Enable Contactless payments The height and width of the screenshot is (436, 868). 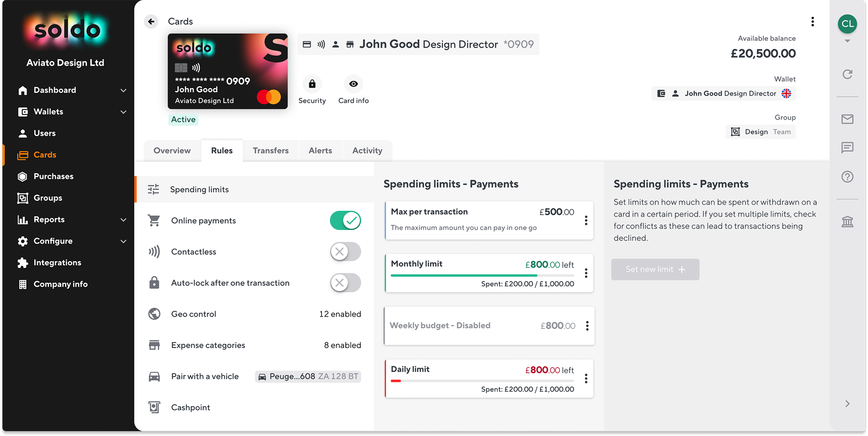pos(345,252)
